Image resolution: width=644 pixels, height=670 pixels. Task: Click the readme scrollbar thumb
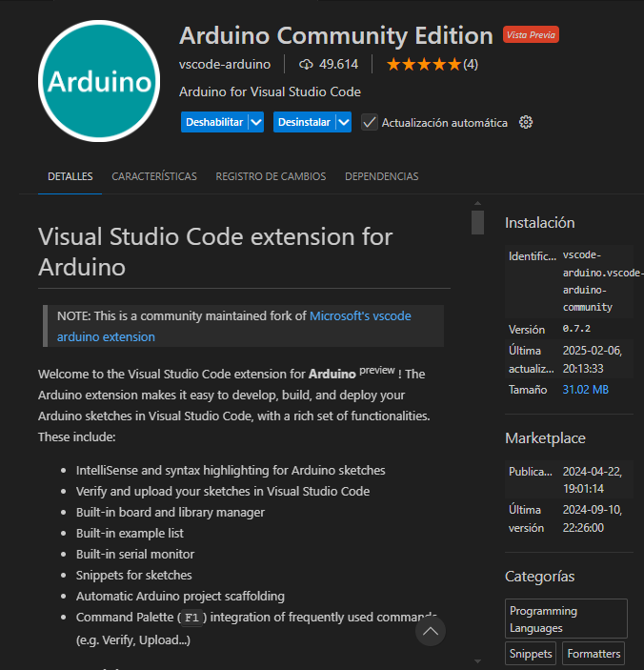point(477,222)
